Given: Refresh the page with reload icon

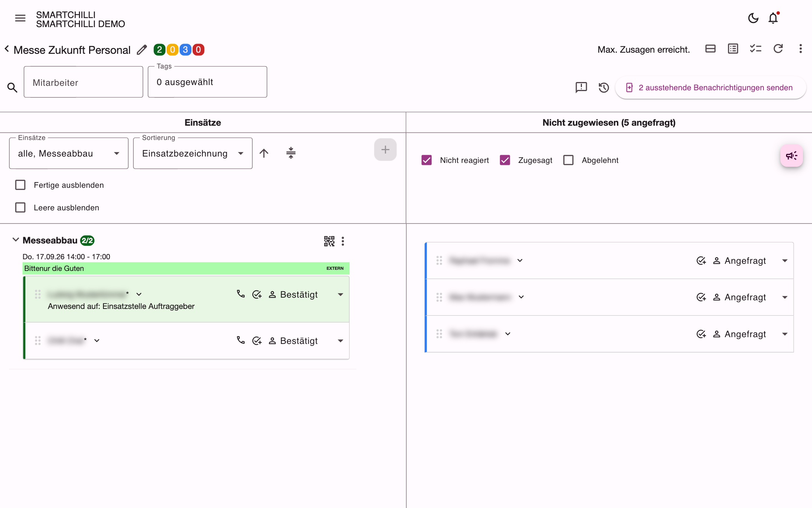Looking at the screenshot, I should pos(778,49).
